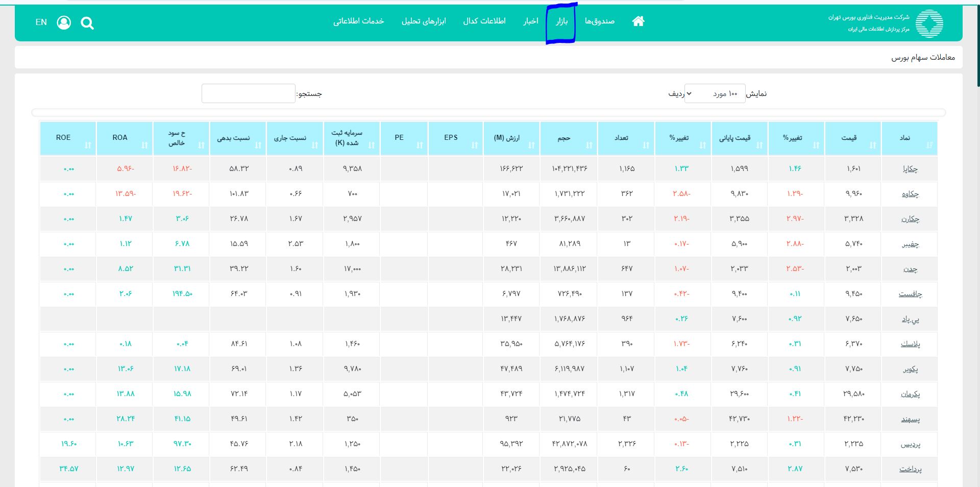The image size is (980, 487).
Task: Open symbol چکارن link
Action: click(x=910, y=219)
